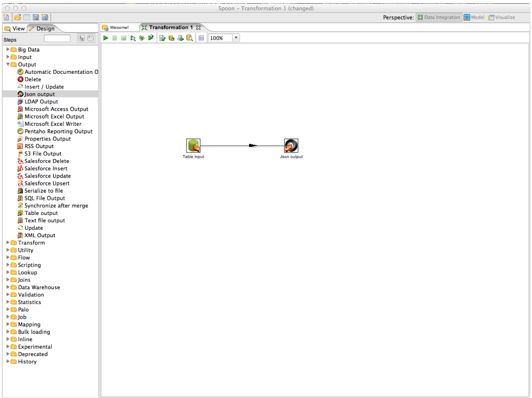Open the zoom level 100% dropdown
The width and height of the screenshot is (532, 398).
pyautogui.click(x=236, y=38)
